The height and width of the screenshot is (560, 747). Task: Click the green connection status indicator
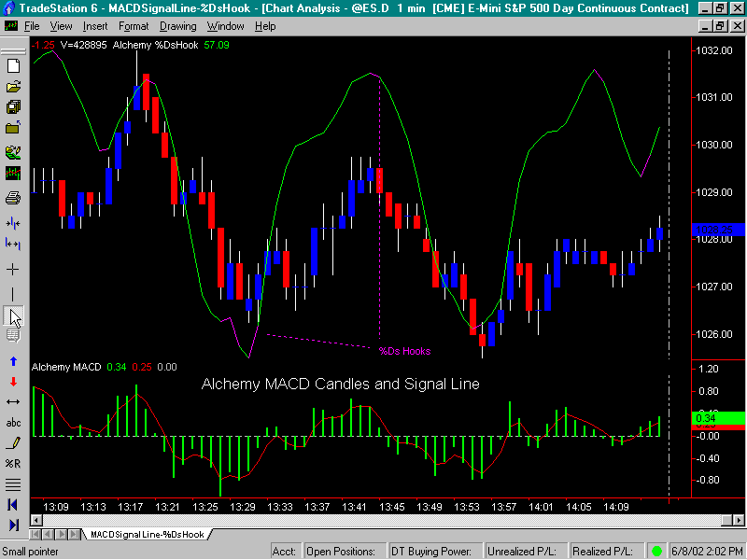[x=656, y=551]
